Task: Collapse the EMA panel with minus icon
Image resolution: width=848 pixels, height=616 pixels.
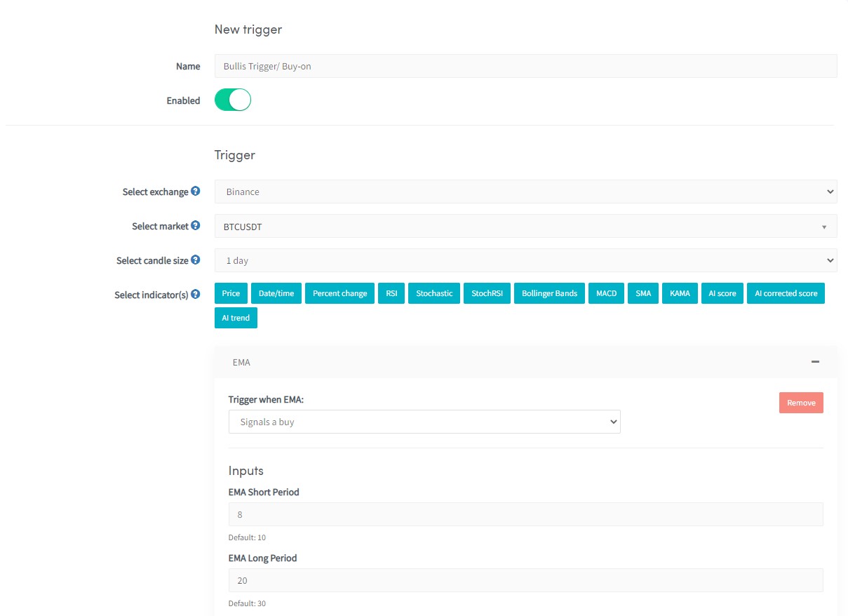Action: tap(814, 362)
